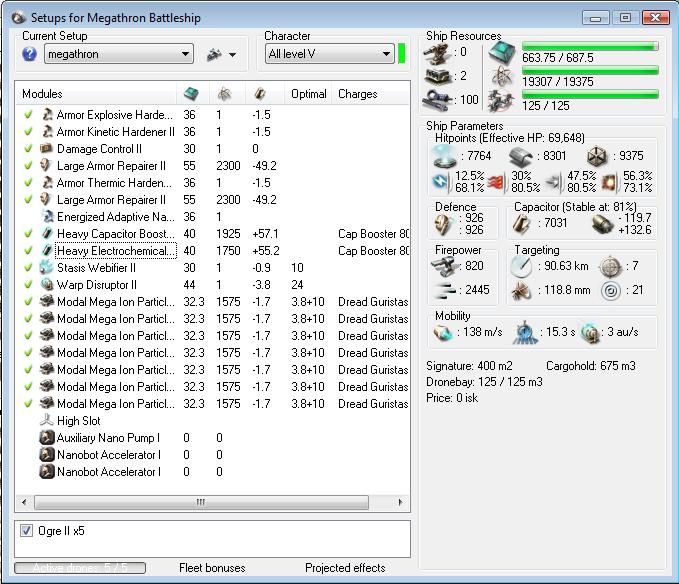Click the module list horizontal scrollbar
Image resolution: width=679 pixels, height=584 pixels.
click(200, 502)
